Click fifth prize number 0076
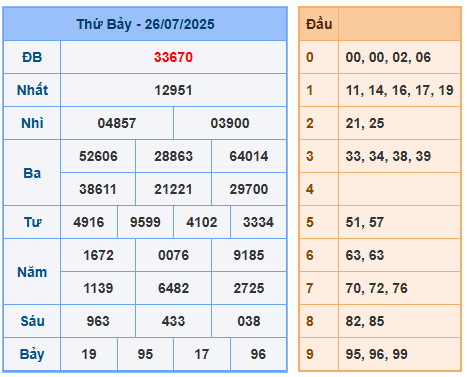The image size is (467, 377). point(173,255)
